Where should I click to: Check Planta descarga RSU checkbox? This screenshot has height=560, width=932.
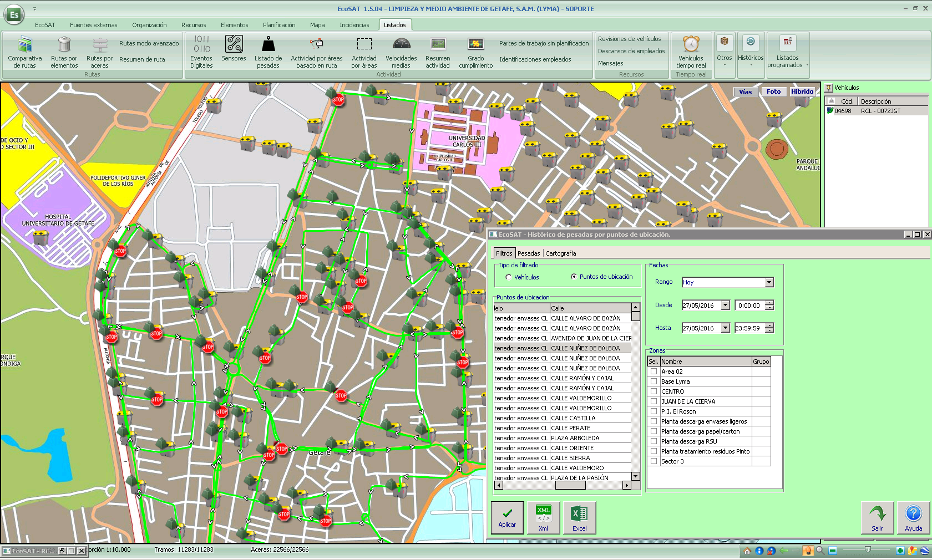click(x=654, y=441)
